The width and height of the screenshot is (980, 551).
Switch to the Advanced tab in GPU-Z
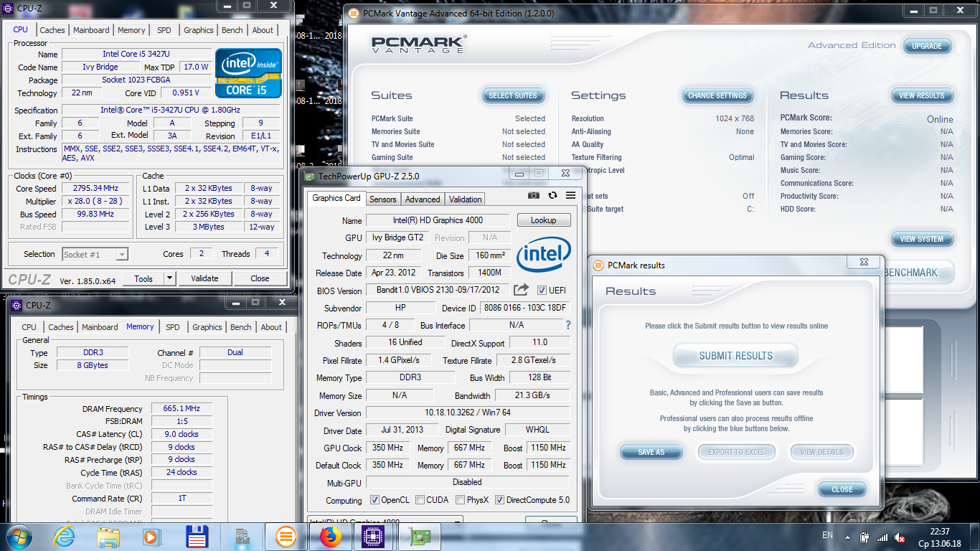click(423, 199)
